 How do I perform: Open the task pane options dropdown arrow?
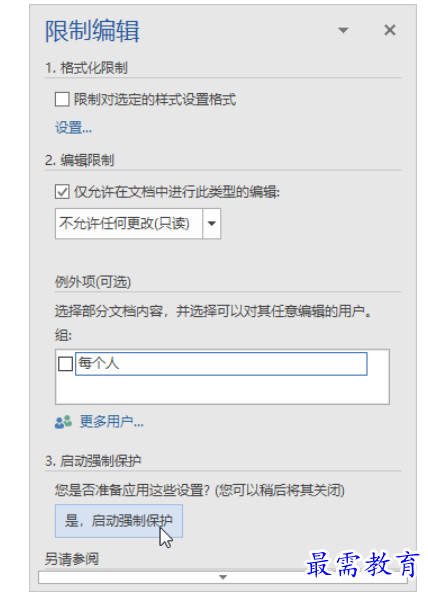(x=343, y=30)
